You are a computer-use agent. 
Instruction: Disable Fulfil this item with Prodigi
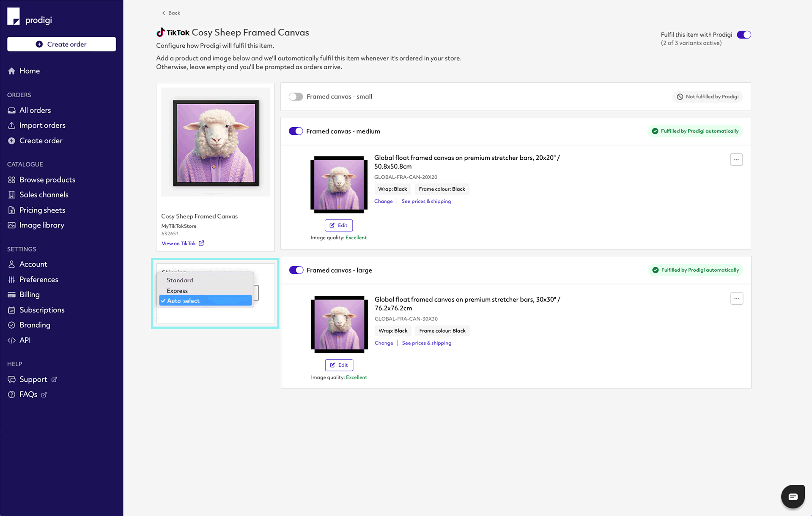(x=744, y=35)
